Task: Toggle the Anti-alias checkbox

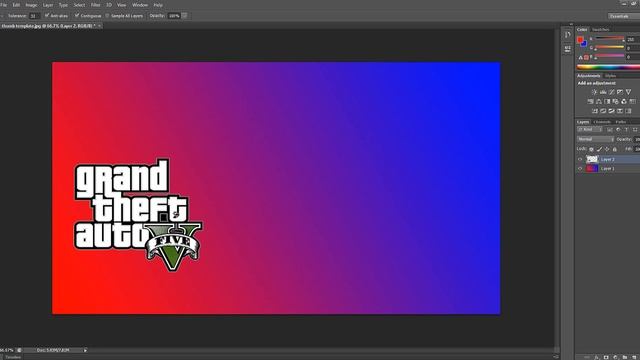Action: coord(47,16)
